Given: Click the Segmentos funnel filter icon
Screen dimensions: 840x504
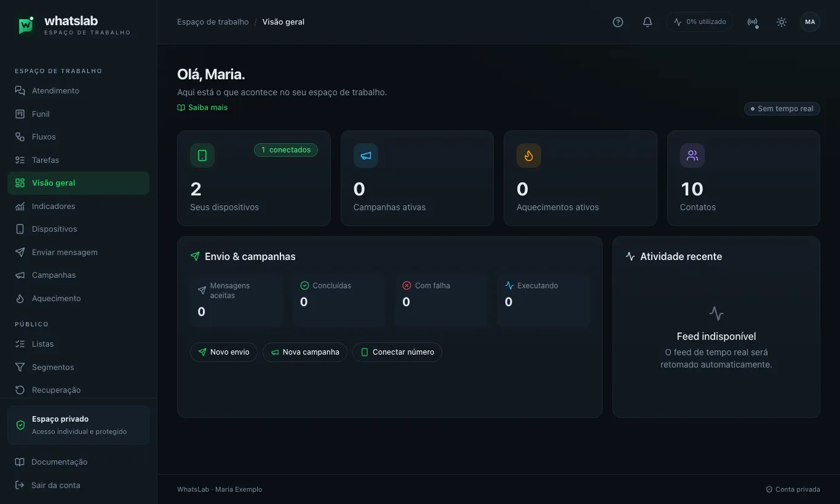Looking at the screenshot, I should click(x=20, y=368).
